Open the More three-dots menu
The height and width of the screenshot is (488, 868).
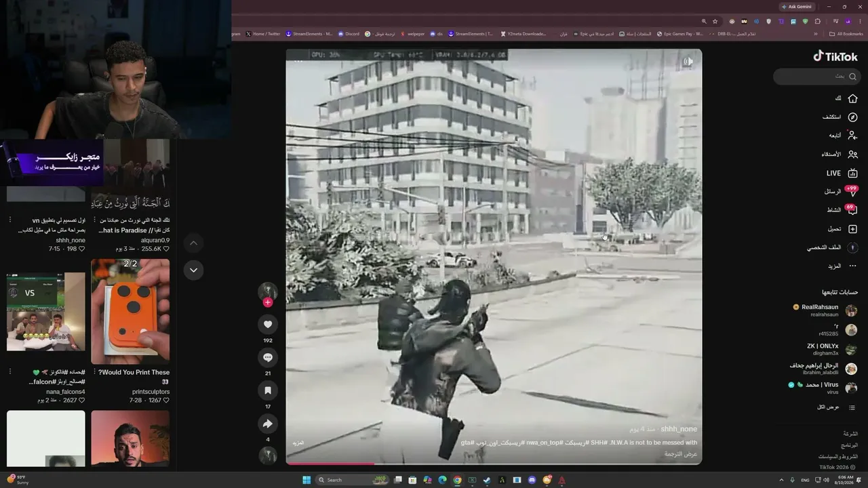pyautogui.click(x=852, y=266)
